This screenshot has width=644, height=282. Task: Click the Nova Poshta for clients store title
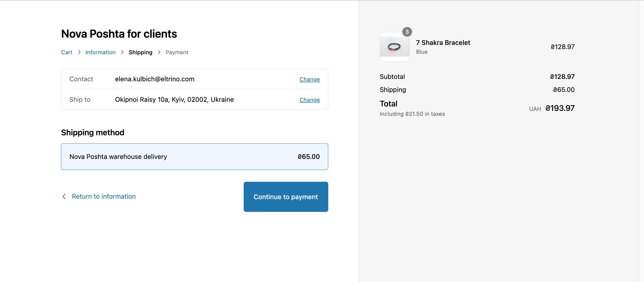pos(119,34)
